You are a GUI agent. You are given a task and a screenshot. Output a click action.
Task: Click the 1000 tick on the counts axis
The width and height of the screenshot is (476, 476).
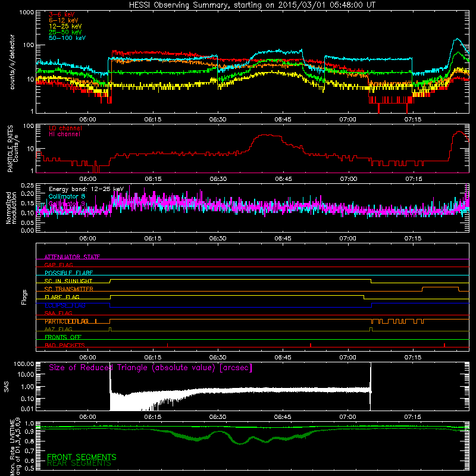(26, 12)
